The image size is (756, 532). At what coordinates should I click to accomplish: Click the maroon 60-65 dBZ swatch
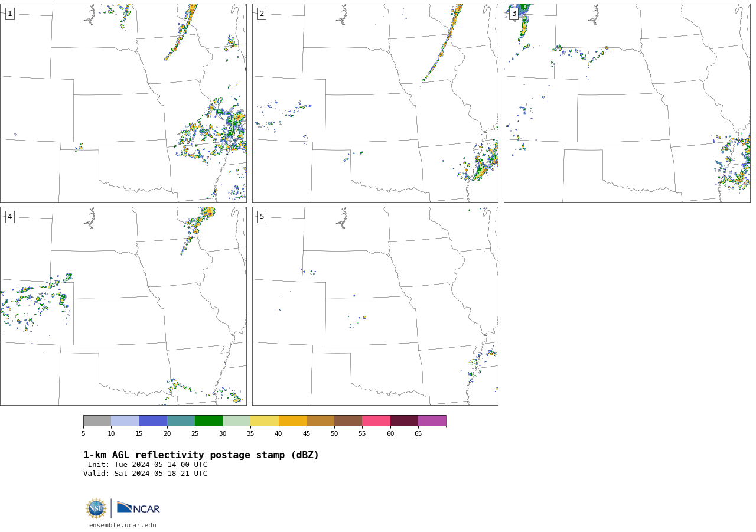coord(404,420)
